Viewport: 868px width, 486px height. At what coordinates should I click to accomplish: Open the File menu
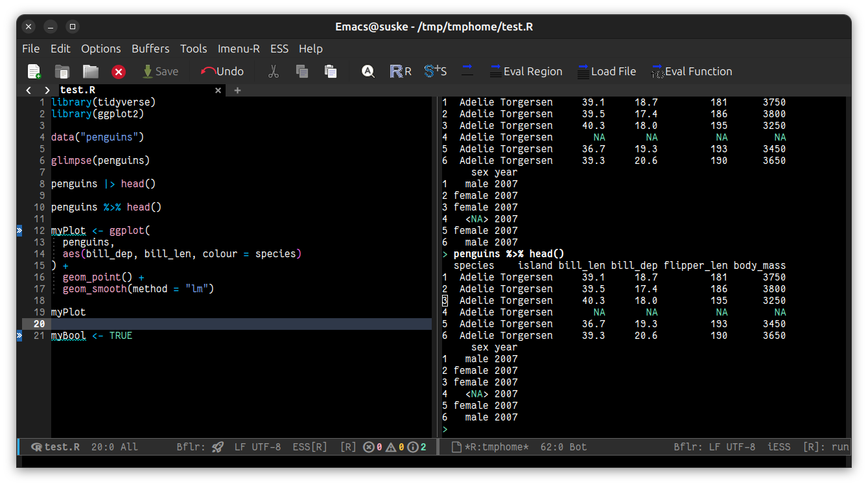coord(31,49)
